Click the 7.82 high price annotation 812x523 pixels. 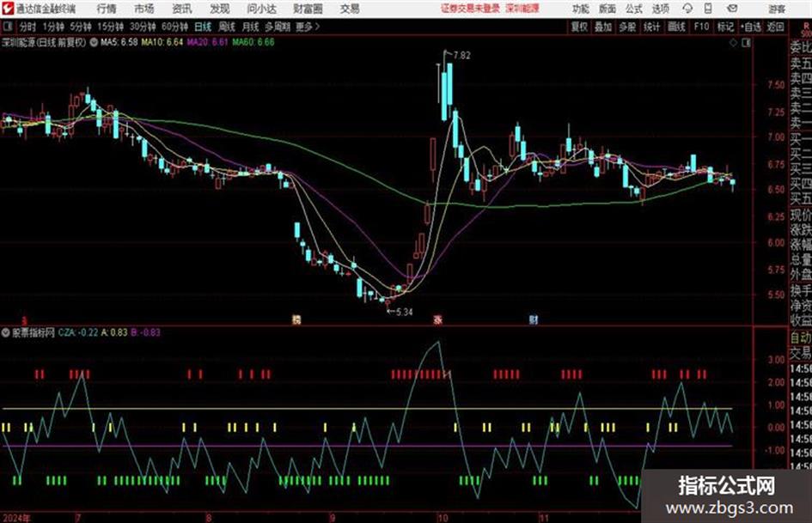[x=462, y=56]
